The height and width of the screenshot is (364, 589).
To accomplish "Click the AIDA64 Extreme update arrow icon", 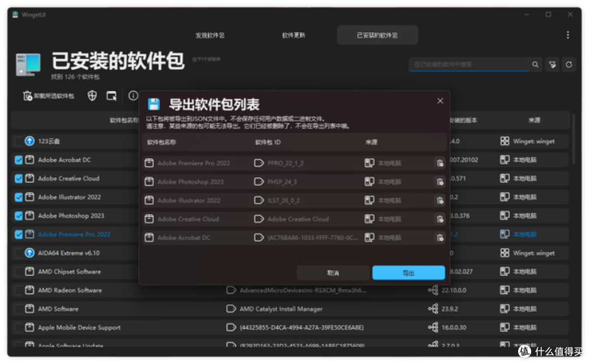I will click(x=29, y=253).
